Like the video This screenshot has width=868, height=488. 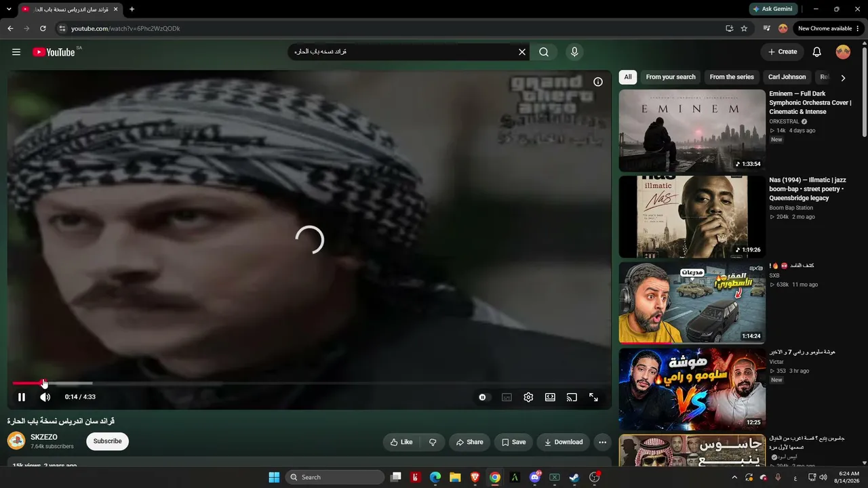tap(401, 443)
